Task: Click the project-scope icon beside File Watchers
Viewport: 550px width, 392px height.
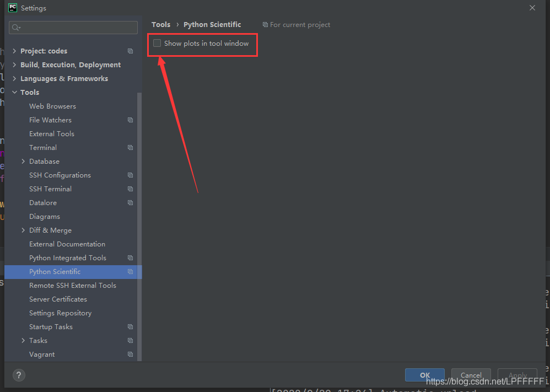Action: [x=131, y=120]
